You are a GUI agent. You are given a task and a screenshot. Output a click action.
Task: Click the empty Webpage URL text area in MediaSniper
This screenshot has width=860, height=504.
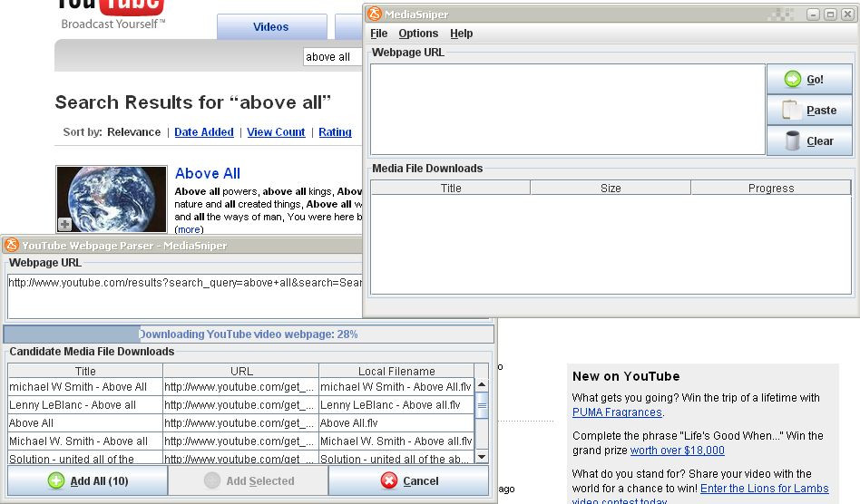pyautogui.click(x=568, y=110)
